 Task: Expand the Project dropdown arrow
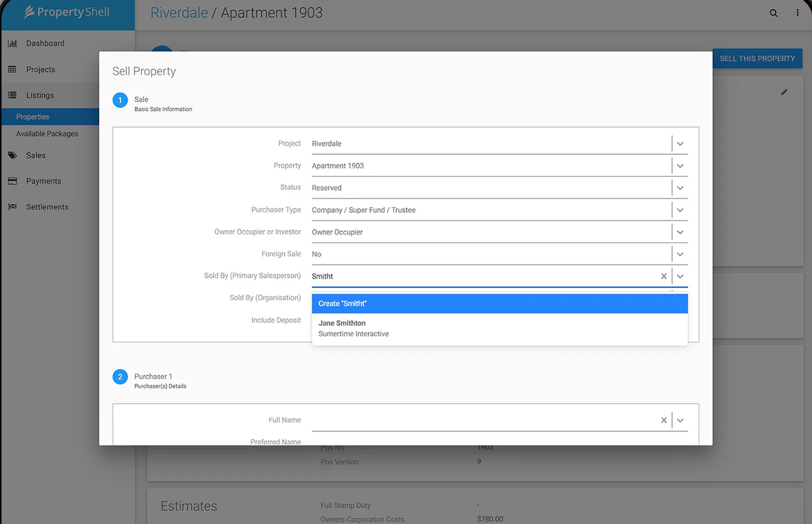[x=680, y=144]
